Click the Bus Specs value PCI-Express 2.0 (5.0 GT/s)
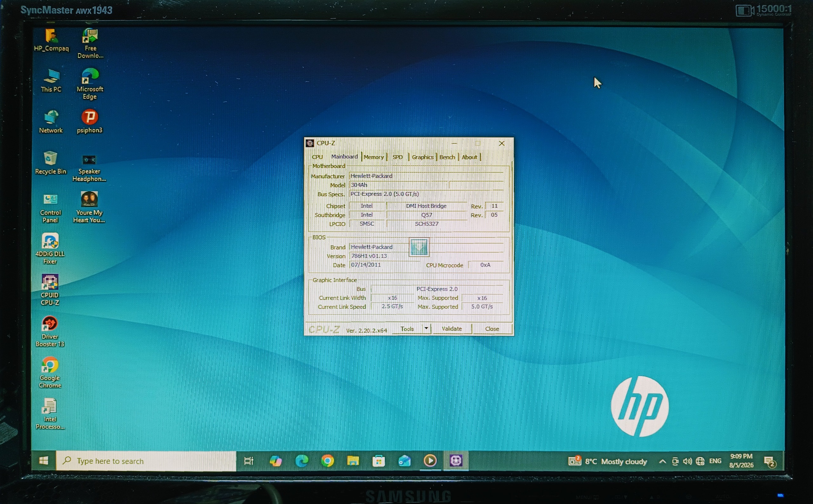 click(426, 194)
